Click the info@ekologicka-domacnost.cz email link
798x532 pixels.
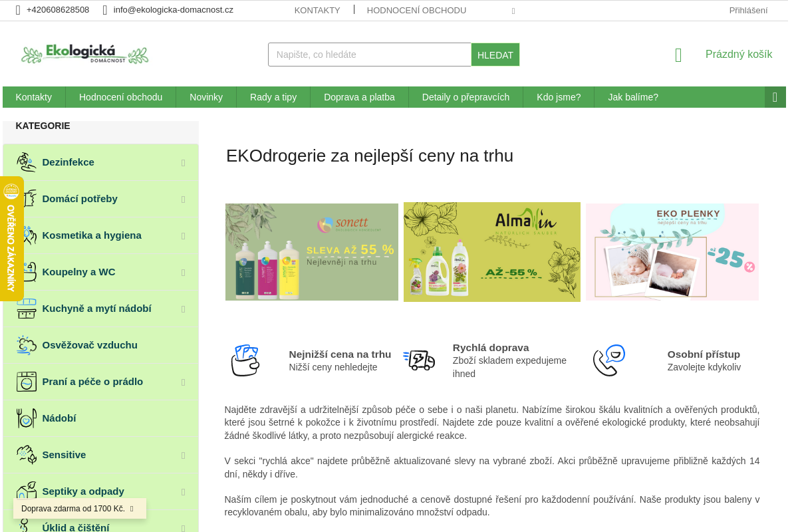pyautogui.click(x=174, y=10)
